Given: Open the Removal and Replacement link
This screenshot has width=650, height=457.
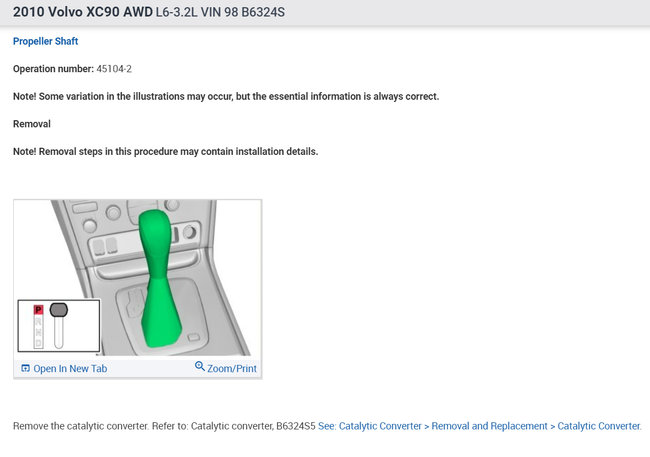Looking at the screenshot, I should [x=490, y=426].
